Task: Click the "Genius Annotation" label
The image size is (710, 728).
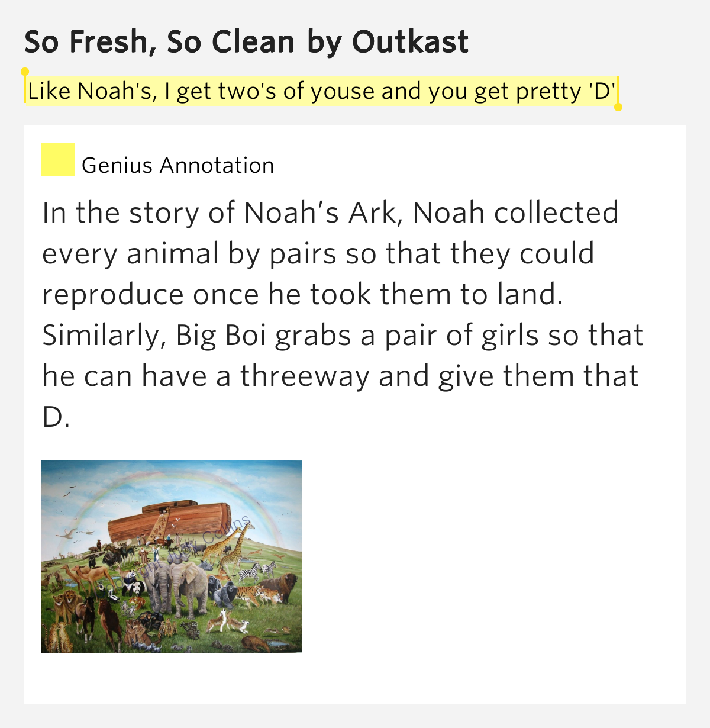Action: click(178, 165)
